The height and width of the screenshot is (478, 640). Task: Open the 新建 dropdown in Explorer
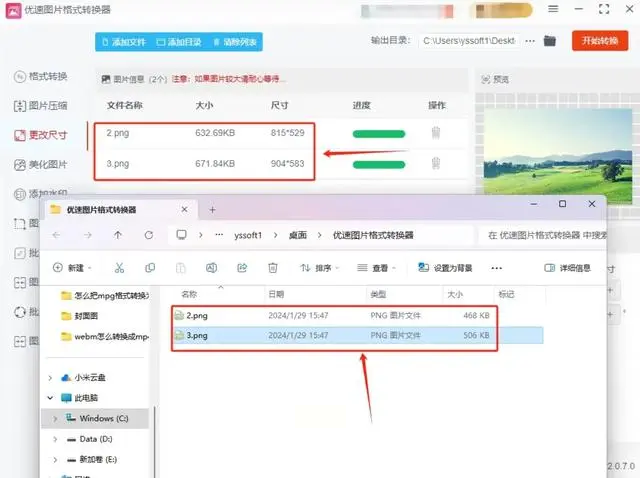pos(72,268)
